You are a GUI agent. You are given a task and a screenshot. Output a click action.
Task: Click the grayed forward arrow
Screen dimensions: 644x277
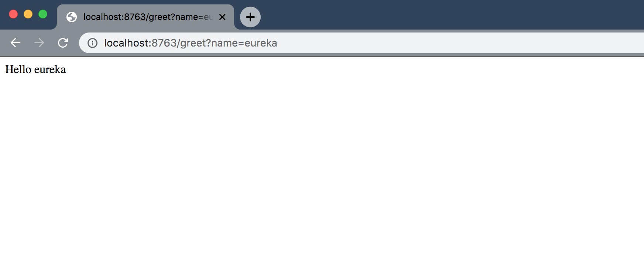click(x=39, y=43)
